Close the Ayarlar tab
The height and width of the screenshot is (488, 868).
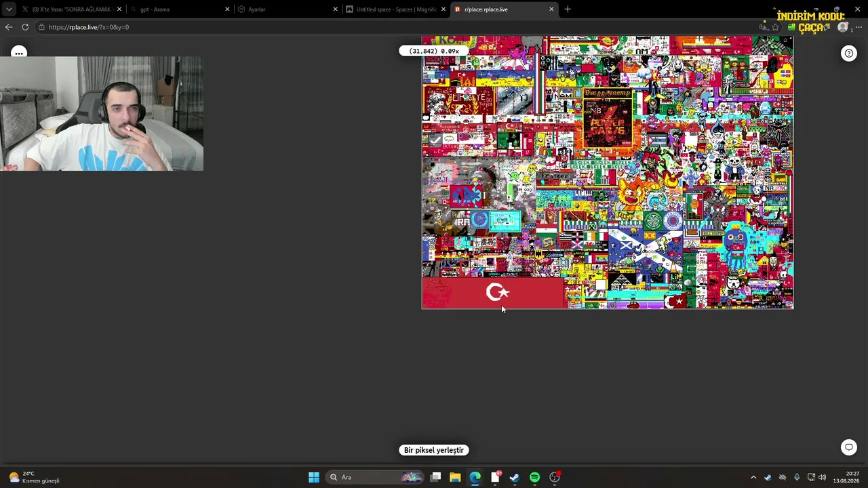(x=335, y=9)
